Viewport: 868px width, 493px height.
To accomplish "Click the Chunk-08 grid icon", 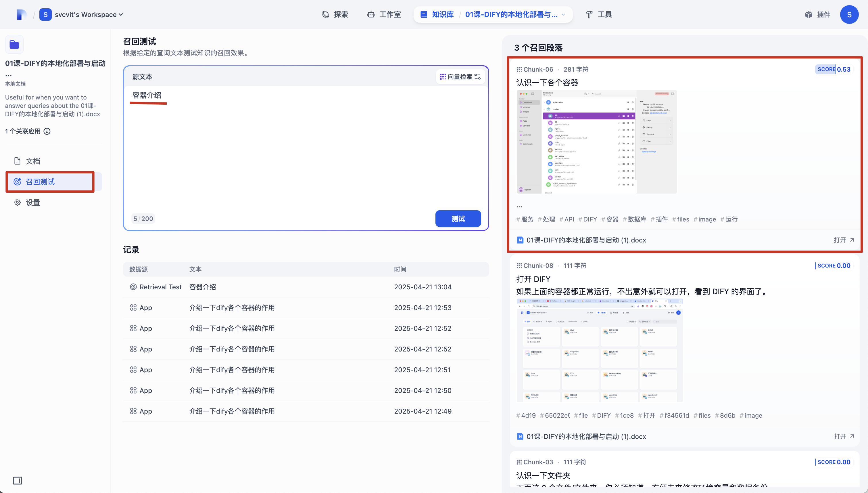I will click(519, 266).
